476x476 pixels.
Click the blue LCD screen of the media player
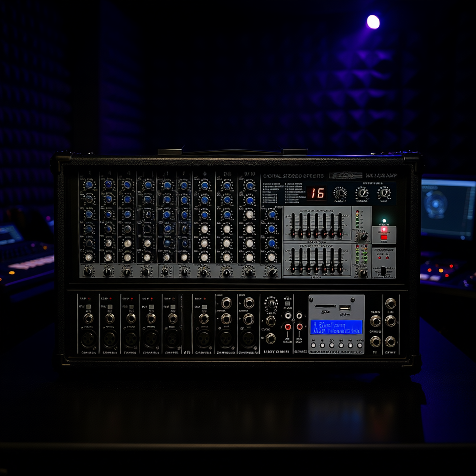coord(336,327)
